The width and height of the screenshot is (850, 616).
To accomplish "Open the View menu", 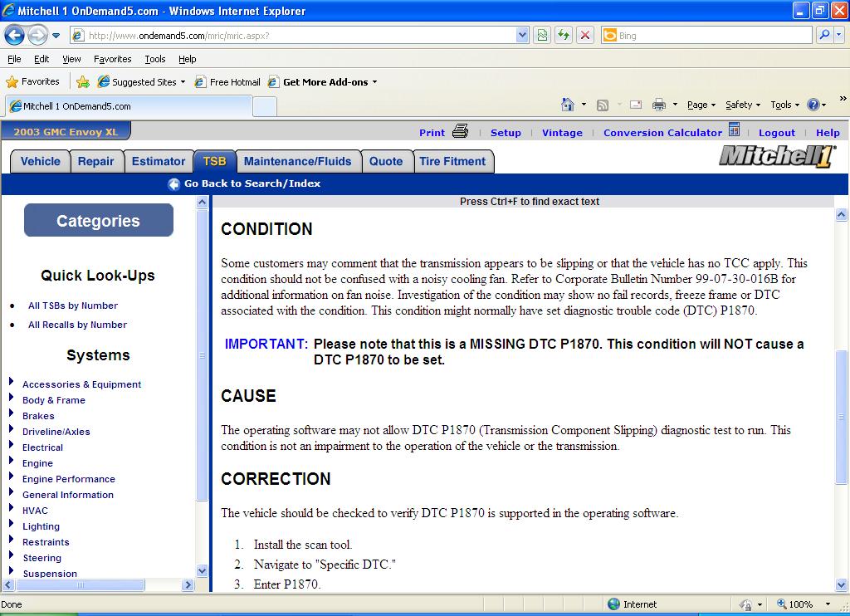I will [x=71, y=59].
